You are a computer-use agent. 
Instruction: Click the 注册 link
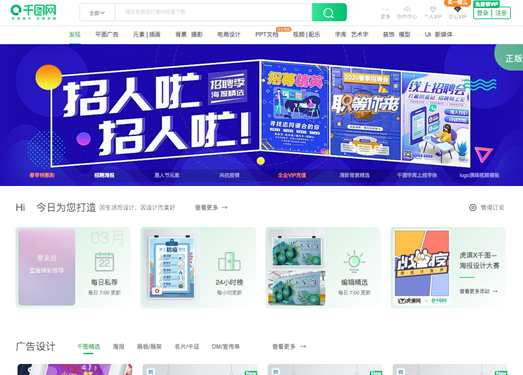coord(501,13)
